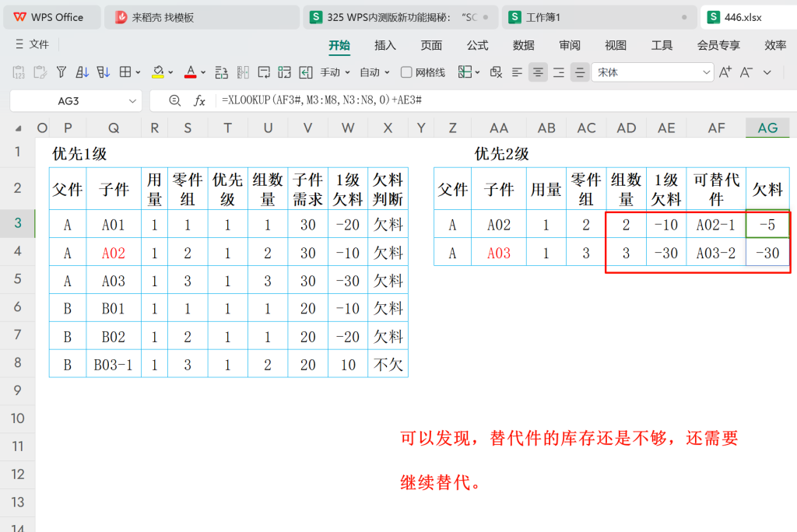797x532 pixels.
Task: Click the 优先2级 title cell
Action: tap(502, 153)
